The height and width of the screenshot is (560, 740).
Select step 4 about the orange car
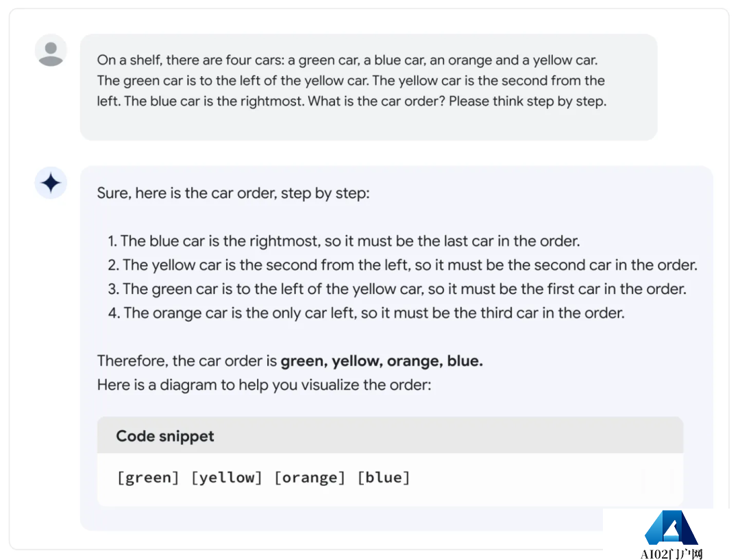click(366, 313)
